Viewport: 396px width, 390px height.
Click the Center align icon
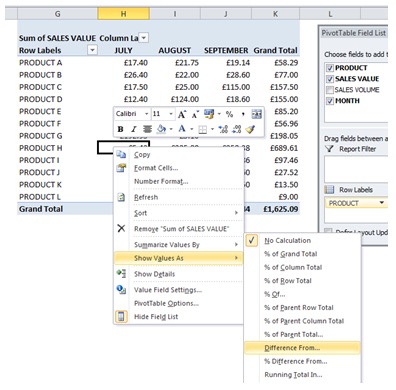coord(147,129)
